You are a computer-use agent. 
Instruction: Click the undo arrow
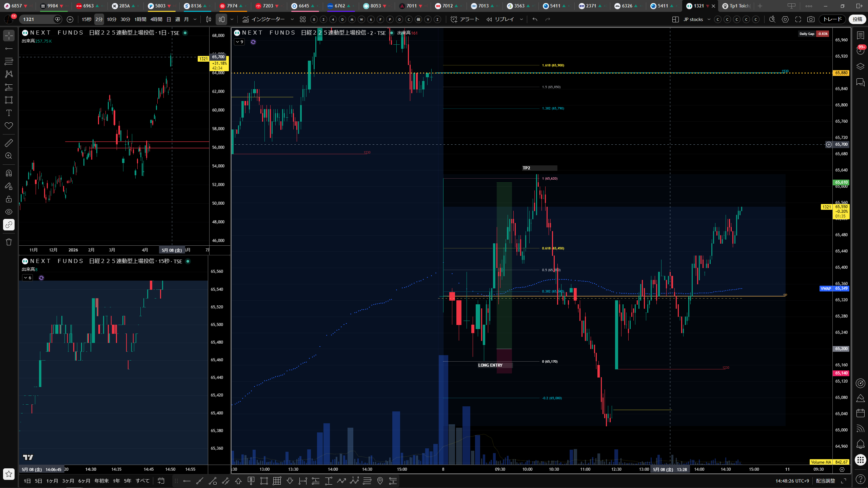coord(535,19)
